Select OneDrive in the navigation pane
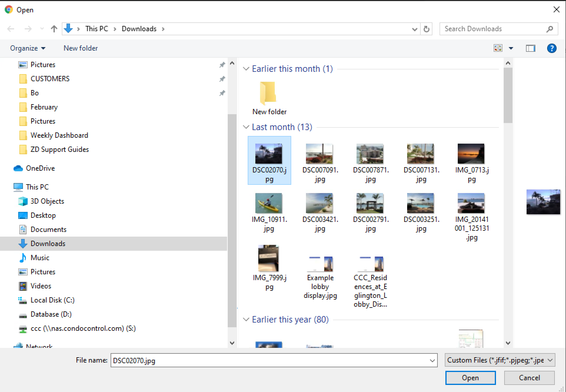The width and height of the screenshot is (566, 392). 40,168
